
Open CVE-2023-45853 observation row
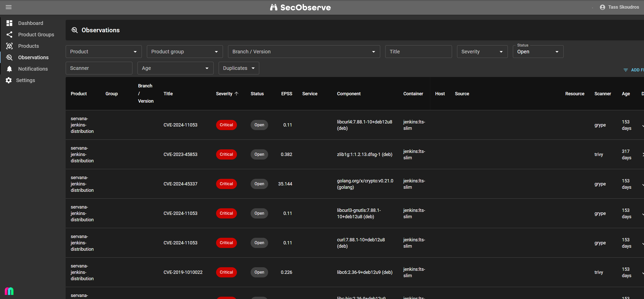pyautogui.click(x=355, y=154)
